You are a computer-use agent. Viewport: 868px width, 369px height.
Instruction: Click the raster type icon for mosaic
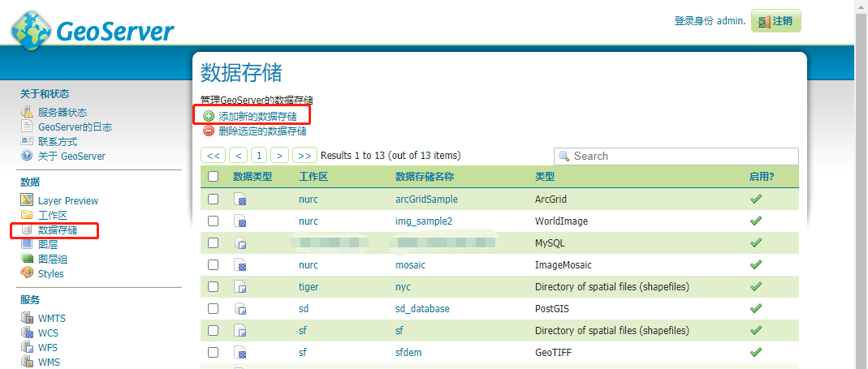[240, 265]
